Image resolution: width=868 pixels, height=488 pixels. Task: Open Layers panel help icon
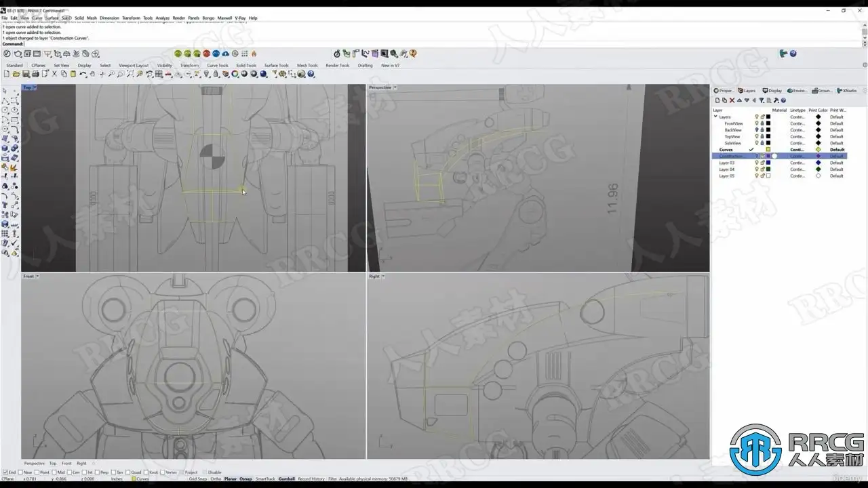[783, 100]
